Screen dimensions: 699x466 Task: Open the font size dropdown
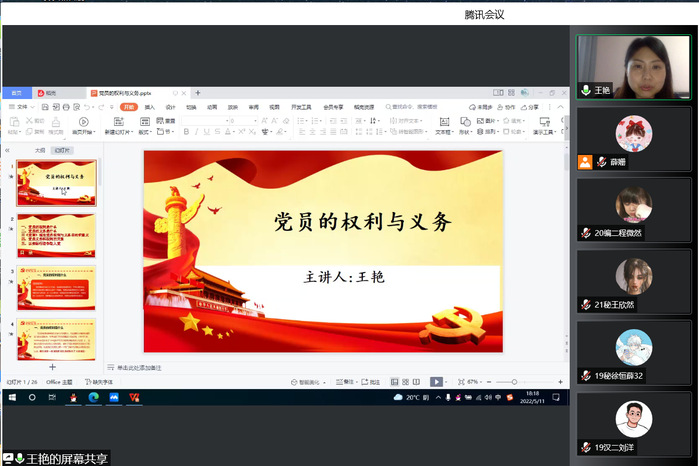(x=255, y=121)
